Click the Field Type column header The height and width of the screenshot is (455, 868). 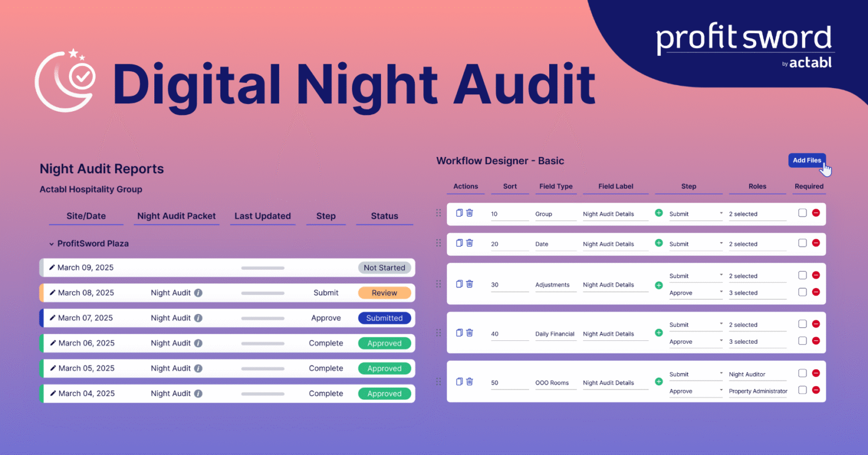pos(555,186)
